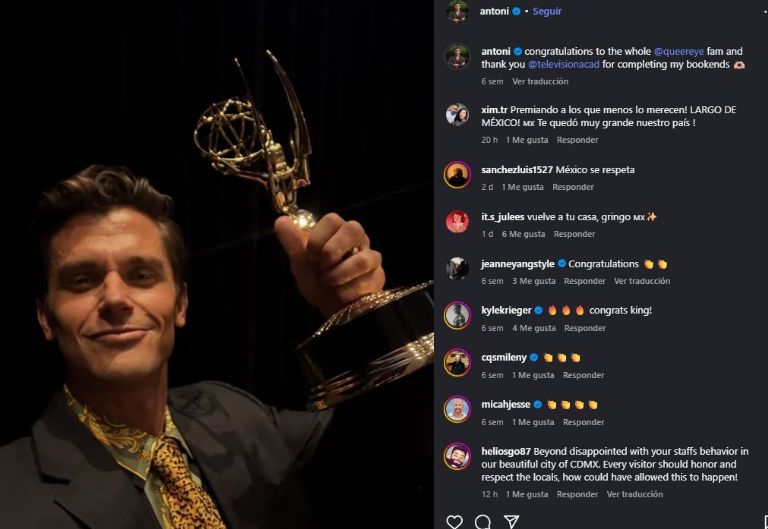The height and width of the screenshot is (529, 768).
Task: Open antoni's header profile avatar
Action: pos(457,12)
